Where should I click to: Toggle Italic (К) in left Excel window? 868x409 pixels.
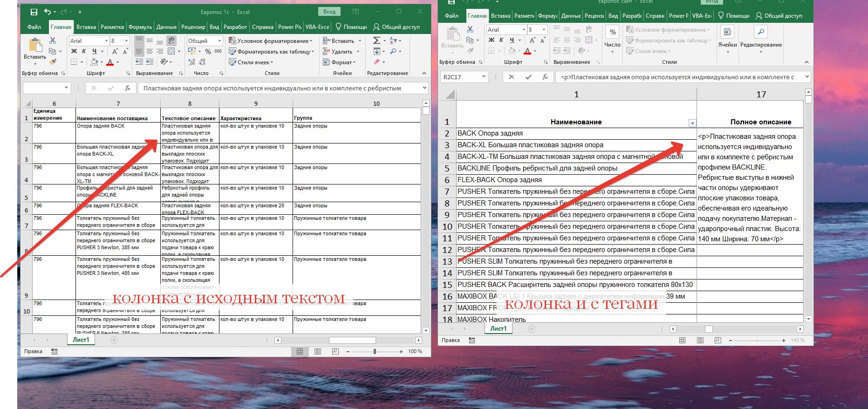pos(84,51)
